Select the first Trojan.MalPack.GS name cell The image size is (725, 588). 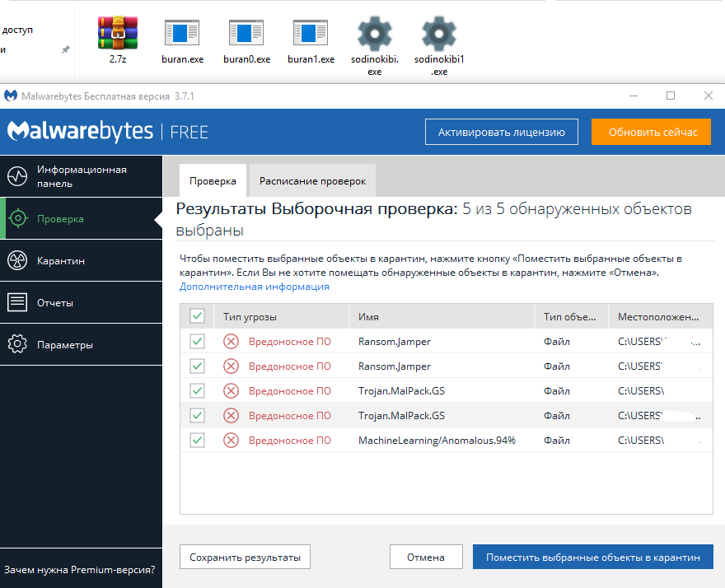click(x=401, y=390)
